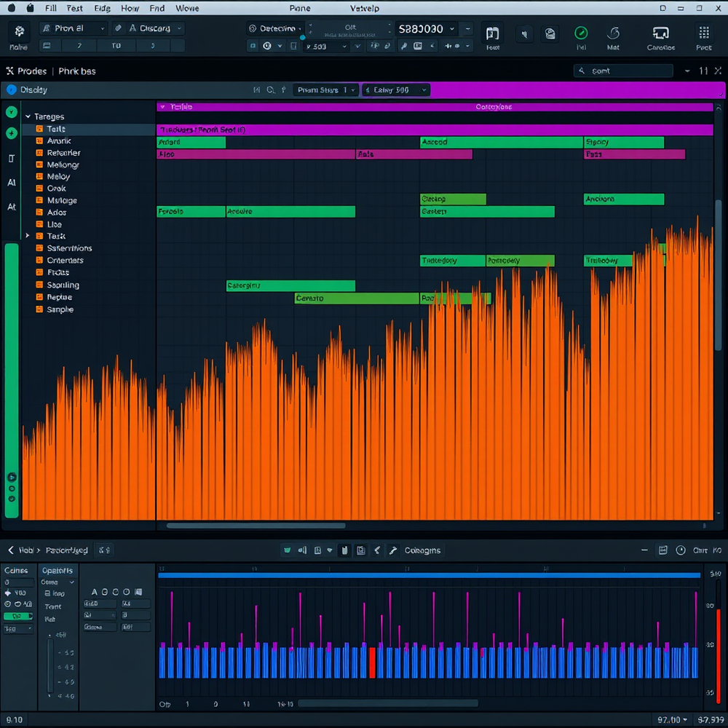Image resolution: width=728 pixels, height=728 pixels.
Task: Open the Eatey 500 dropdown above the timeline
Action: pos(395,90)
